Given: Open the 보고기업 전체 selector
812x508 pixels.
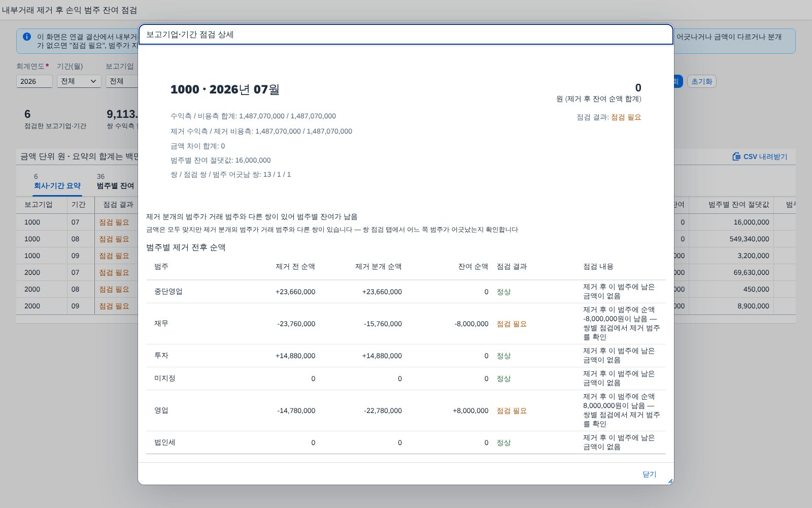Looking at the screenshot, I should point(122,81).
